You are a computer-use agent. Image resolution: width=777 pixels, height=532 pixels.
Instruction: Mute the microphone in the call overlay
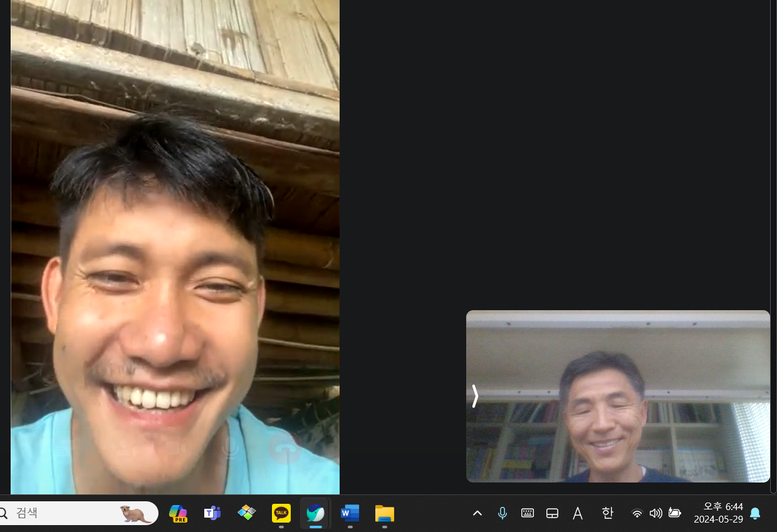[230, 447]
